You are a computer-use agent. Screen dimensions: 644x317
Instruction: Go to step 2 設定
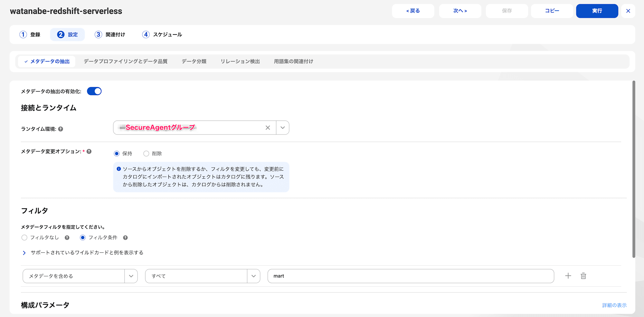point(68,35)
